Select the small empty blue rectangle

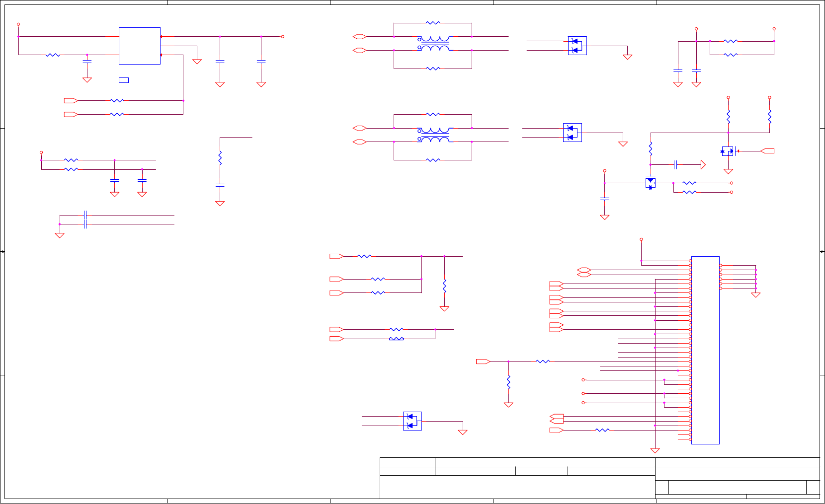[x=124, y=80]
